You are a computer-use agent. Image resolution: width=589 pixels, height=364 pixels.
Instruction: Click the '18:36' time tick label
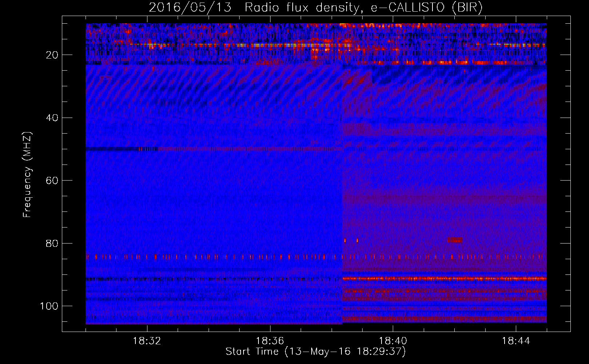(270, 341)
